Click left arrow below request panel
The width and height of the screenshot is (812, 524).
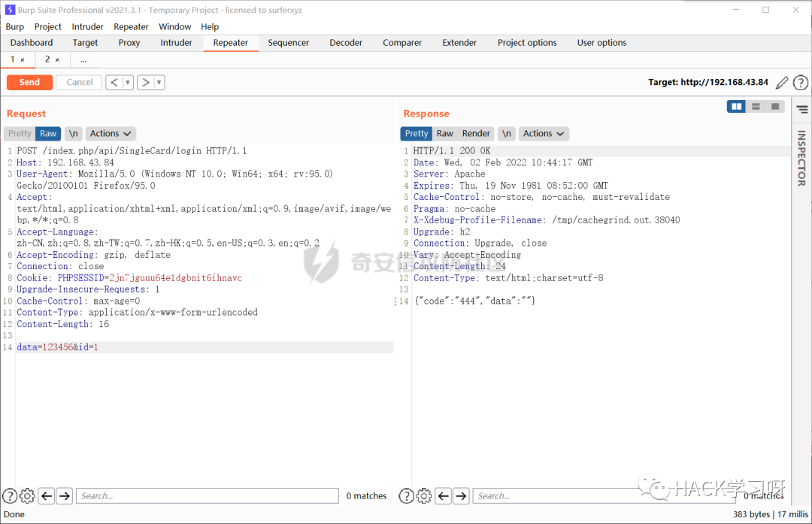pos(46,496)
